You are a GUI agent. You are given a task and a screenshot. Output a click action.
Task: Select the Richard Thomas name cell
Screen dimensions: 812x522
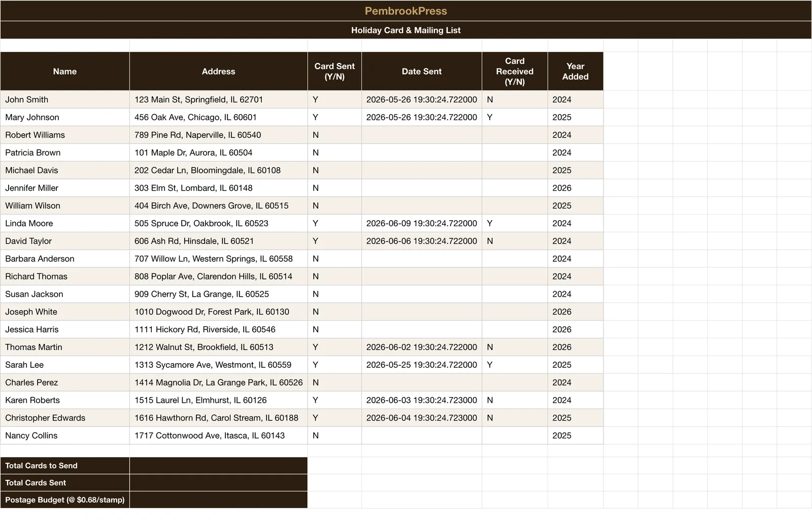coord(65,276)
